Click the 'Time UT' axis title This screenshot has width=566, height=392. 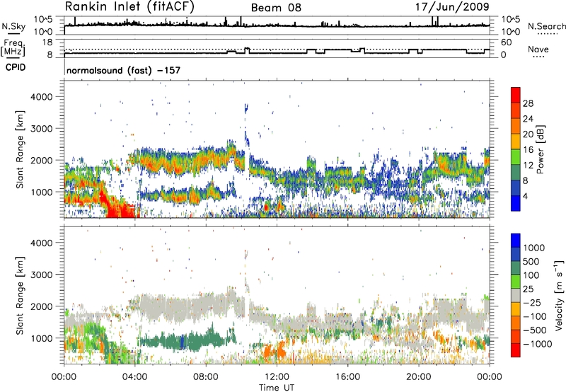point(277,388)
